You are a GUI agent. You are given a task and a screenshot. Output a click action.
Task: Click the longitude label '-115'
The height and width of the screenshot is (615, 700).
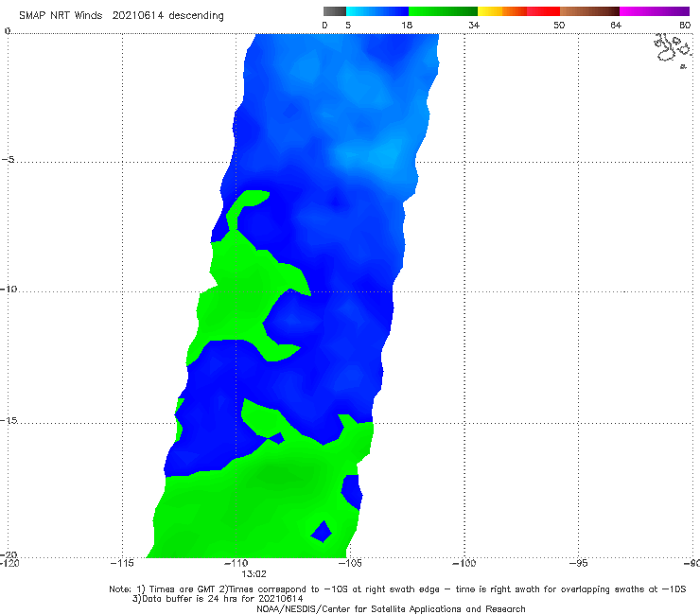coord(122,563)
